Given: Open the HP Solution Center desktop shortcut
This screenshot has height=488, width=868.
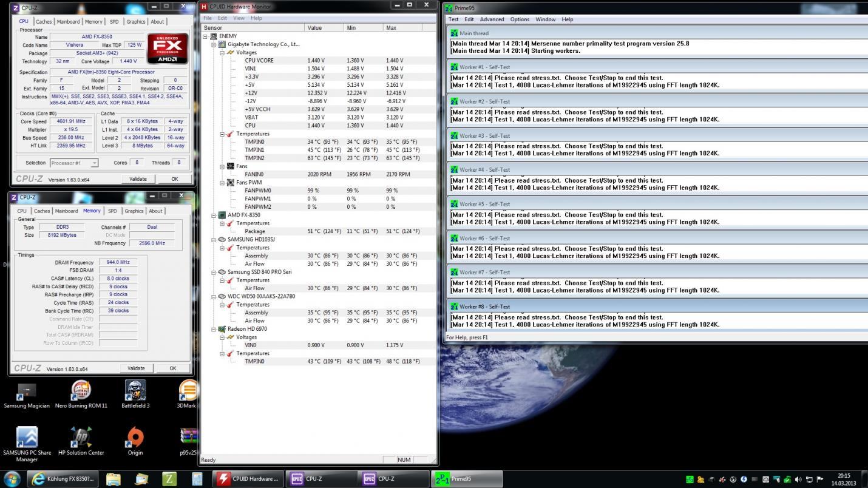Looking at the screenshot, I should (x=81, y=441).
